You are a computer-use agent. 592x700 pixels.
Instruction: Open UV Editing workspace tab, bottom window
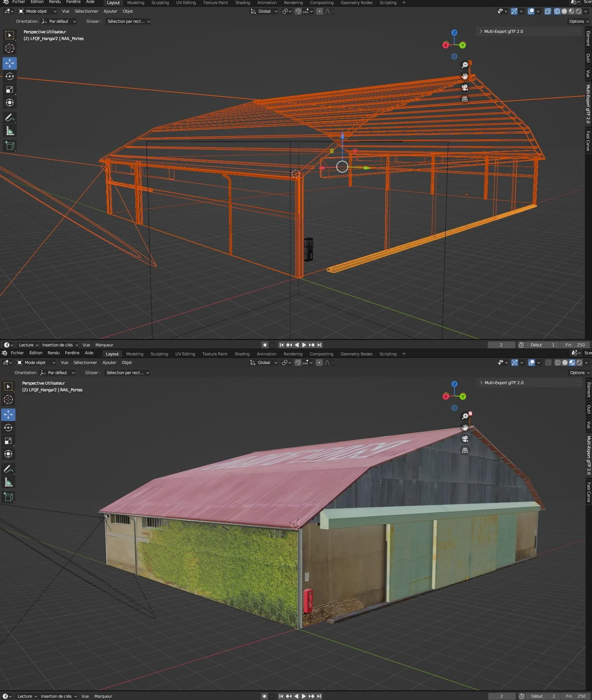click(185, 354)
